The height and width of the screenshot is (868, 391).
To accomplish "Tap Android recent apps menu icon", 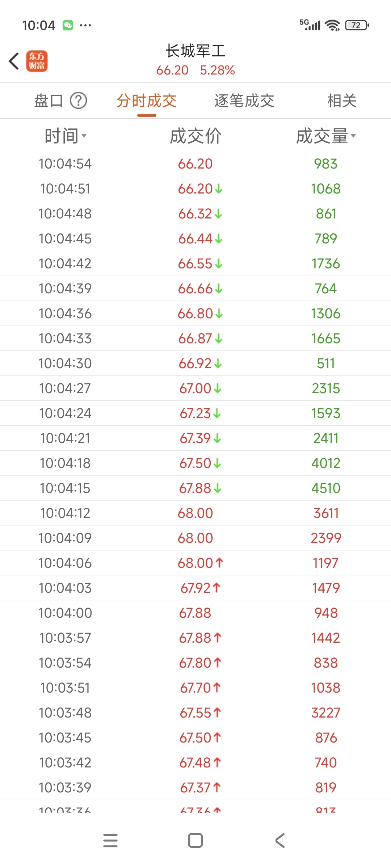I will [110, 840].
